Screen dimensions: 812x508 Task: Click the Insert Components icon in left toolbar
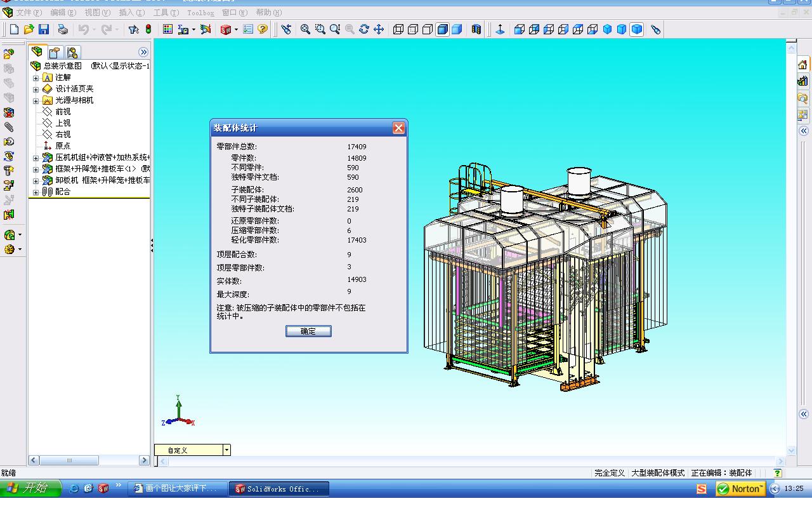coord(9,54)
